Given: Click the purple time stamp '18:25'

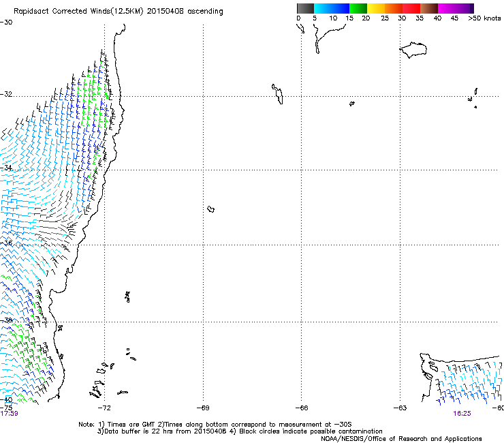Looking at the screenshot, I should (462, 414).
